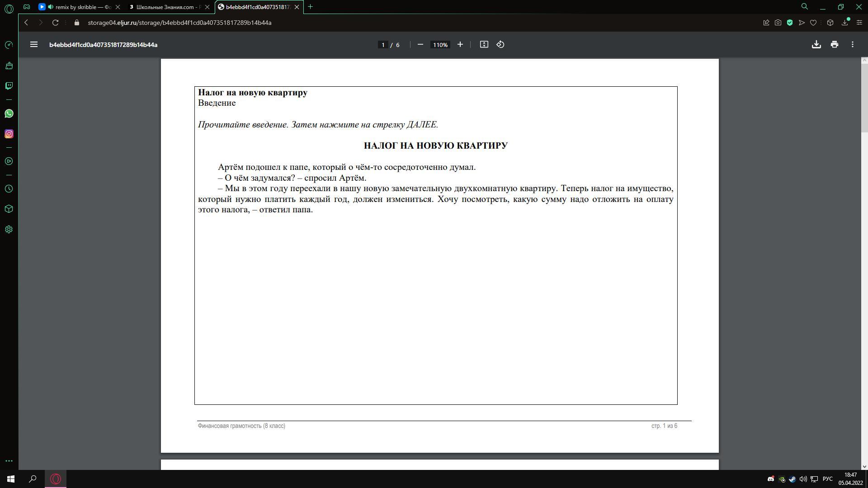Take a snapshot with camera icon
This screenshot has width=868, height=488.
(778, 23)
